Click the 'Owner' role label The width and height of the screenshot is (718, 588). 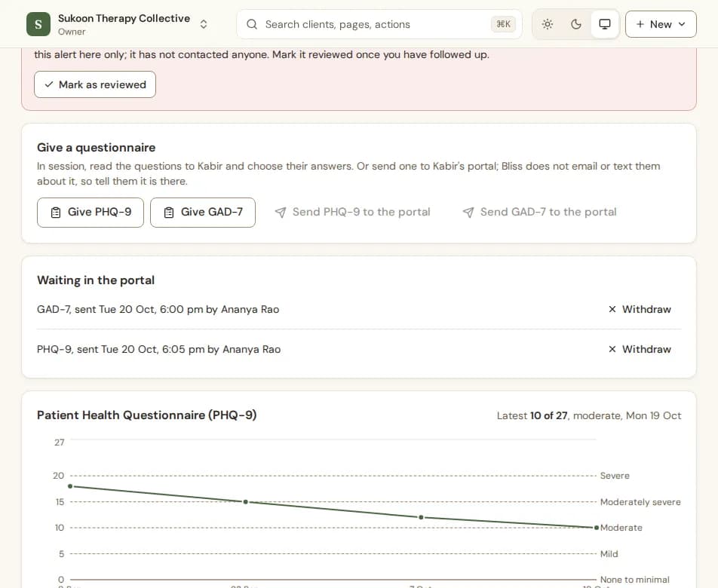coord(72,32)
